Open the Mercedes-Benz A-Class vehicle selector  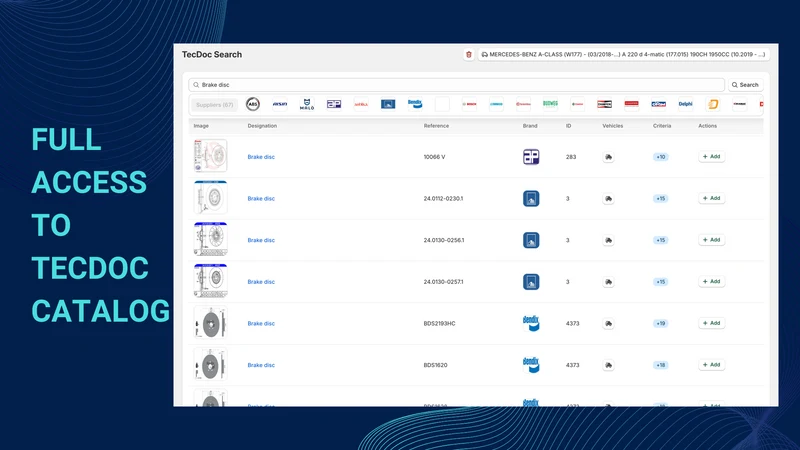623,55
